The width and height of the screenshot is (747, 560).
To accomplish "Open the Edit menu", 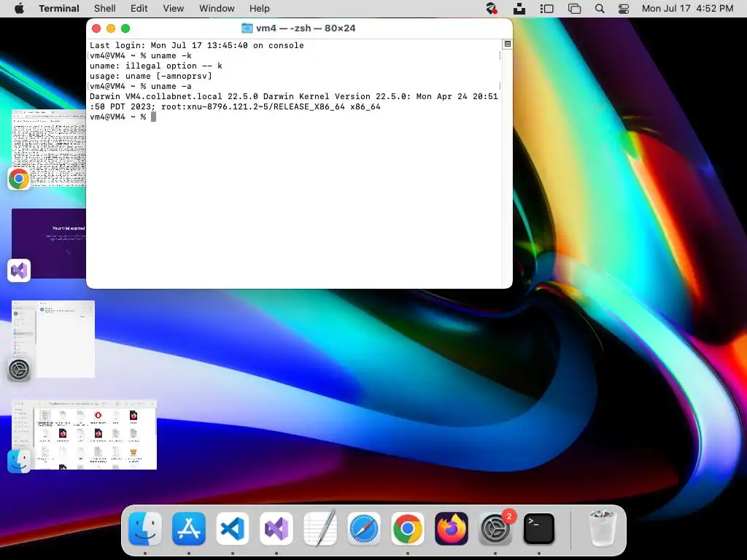I will coord(139,9).
